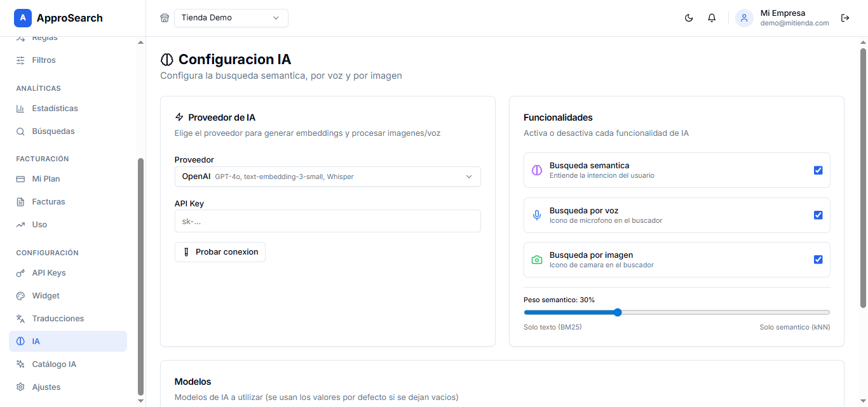Click the sidebar scroll up arrow
868x407 pixels.
click(140, 42)
